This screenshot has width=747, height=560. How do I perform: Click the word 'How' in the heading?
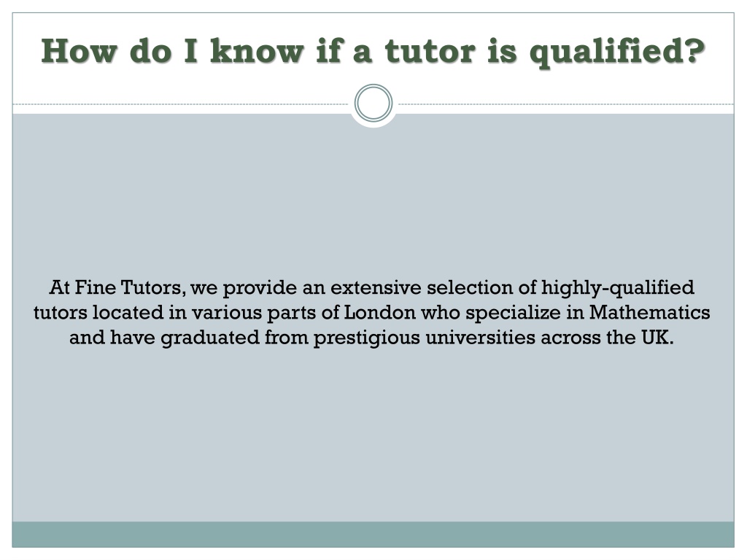tap(79, 50)
